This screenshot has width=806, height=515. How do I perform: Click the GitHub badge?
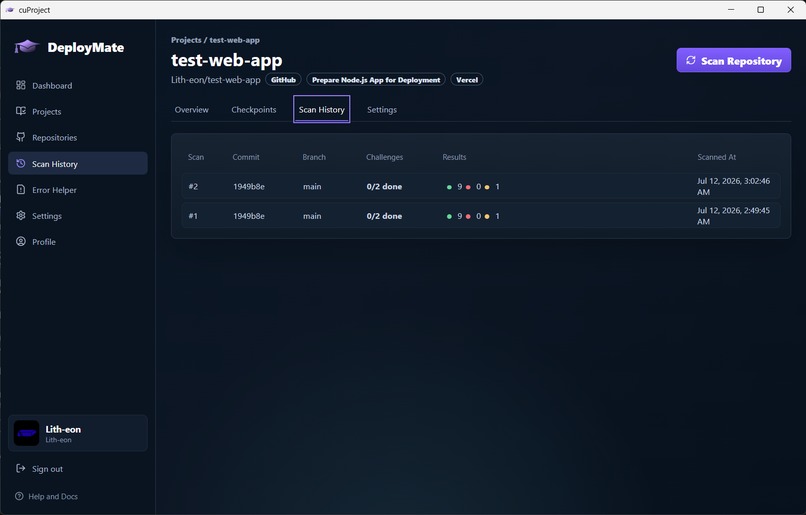click(283, 80)
